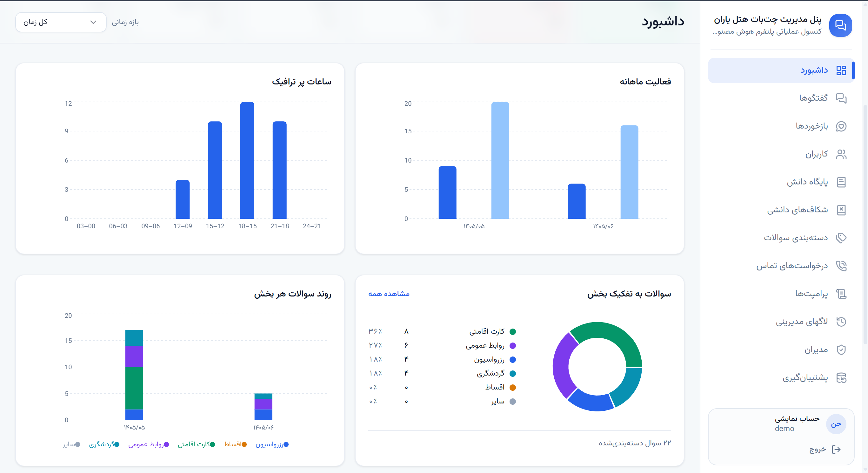Image resolution: width=868 pixels, height=473 pixels.
Task: Click purple روابط عمومی swatch in donut list
Action: (x=512, y=346)
